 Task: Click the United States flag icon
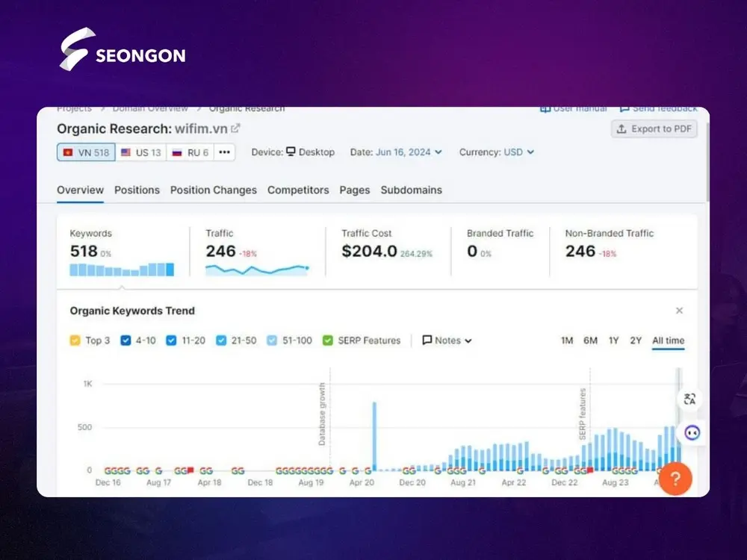coord(125,152)
